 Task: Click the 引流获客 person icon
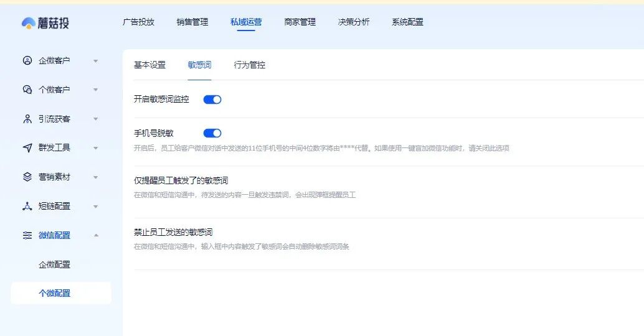pos(27,119)
